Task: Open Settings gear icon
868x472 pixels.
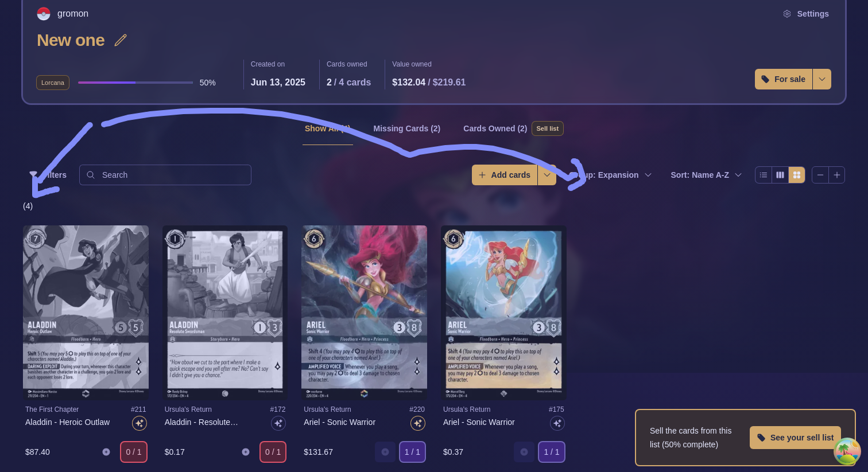Action: click(787, 14)
